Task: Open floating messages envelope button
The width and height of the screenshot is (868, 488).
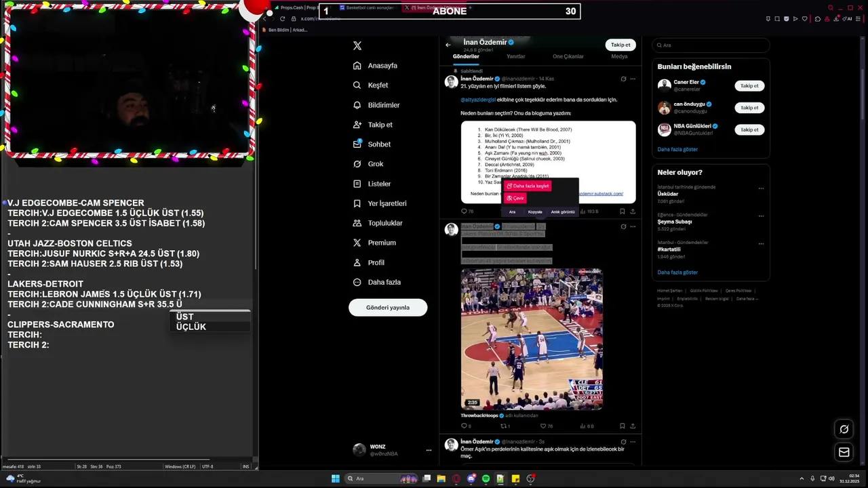Action: click(x=844, y=453)
